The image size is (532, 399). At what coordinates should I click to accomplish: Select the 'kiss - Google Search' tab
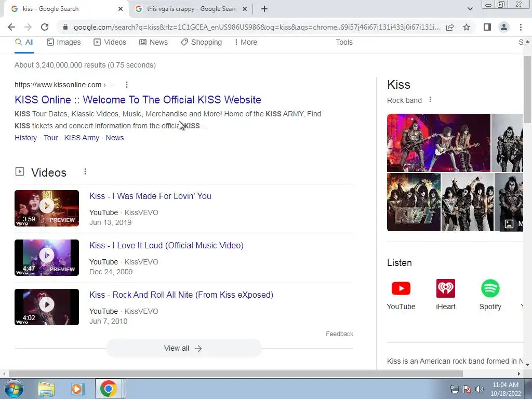66,9
